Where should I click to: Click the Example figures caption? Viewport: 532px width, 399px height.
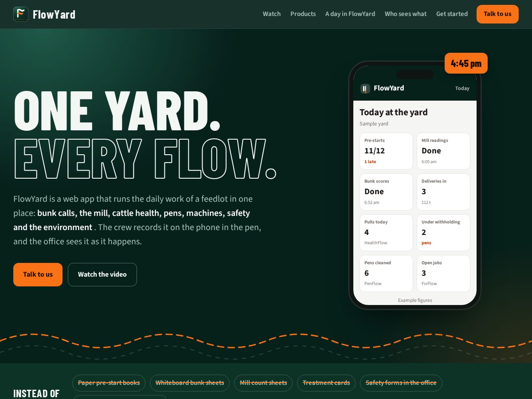point(415,300)
